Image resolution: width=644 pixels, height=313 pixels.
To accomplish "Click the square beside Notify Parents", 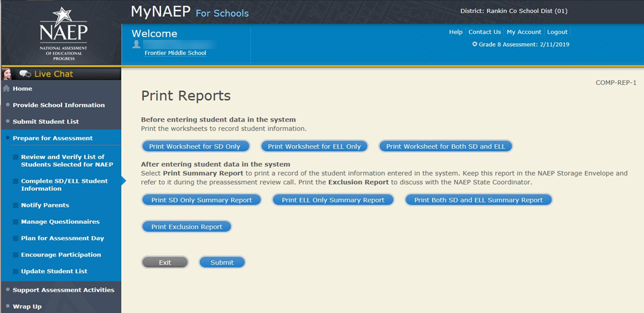I will [15, 205].
